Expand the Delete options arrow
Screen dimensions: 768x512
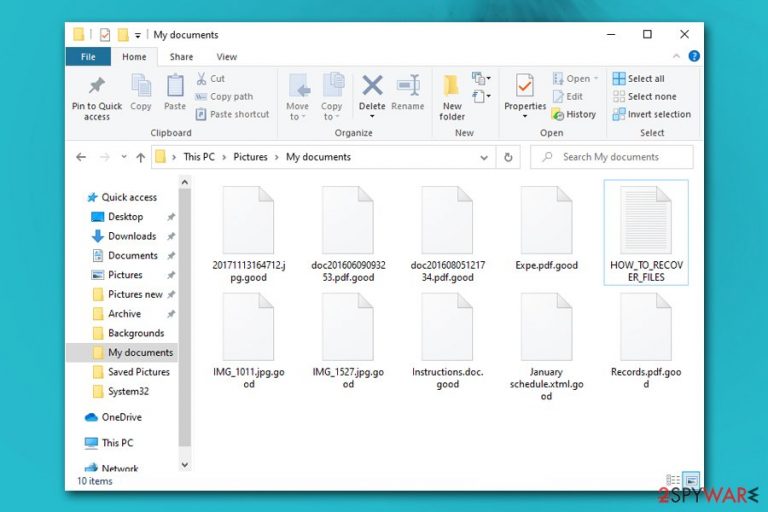click(x=372, y=117)
